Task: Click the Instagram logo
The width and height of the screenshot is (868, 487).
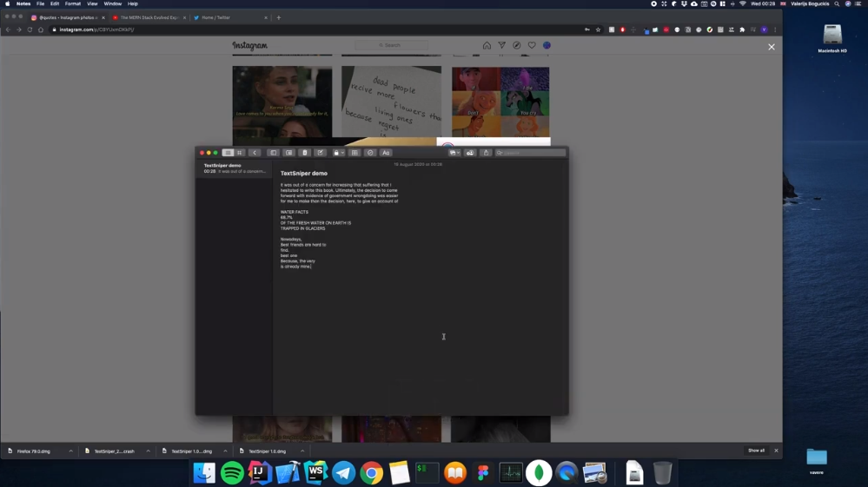Action: click(x=249, y=45)
